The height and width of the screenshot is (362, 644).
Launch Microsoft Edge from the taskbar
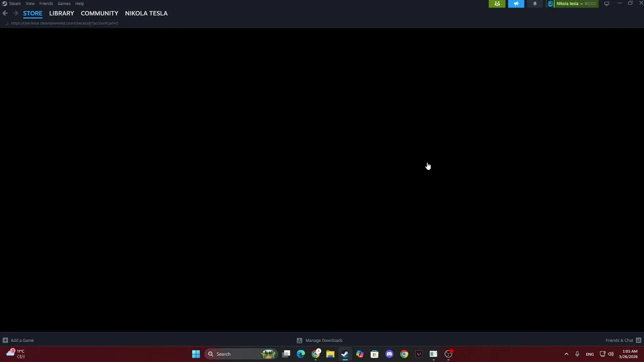point(301,354)
